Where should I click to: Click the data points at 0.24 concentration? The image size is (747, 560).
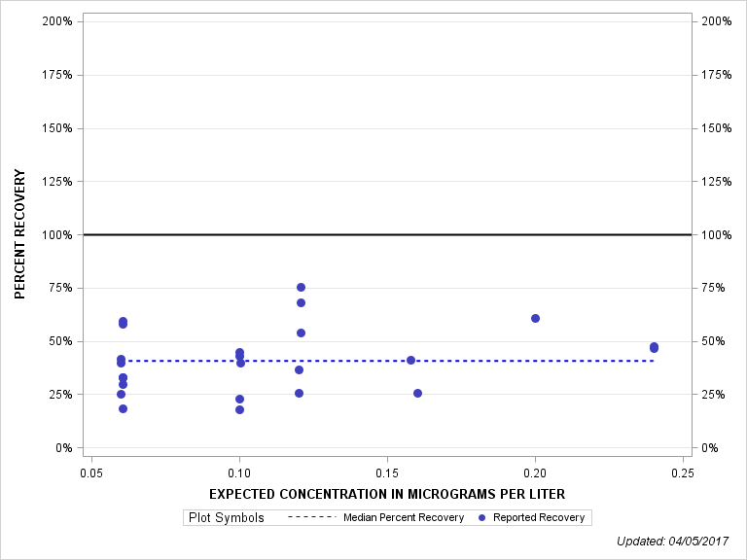(x=654, y=347)
